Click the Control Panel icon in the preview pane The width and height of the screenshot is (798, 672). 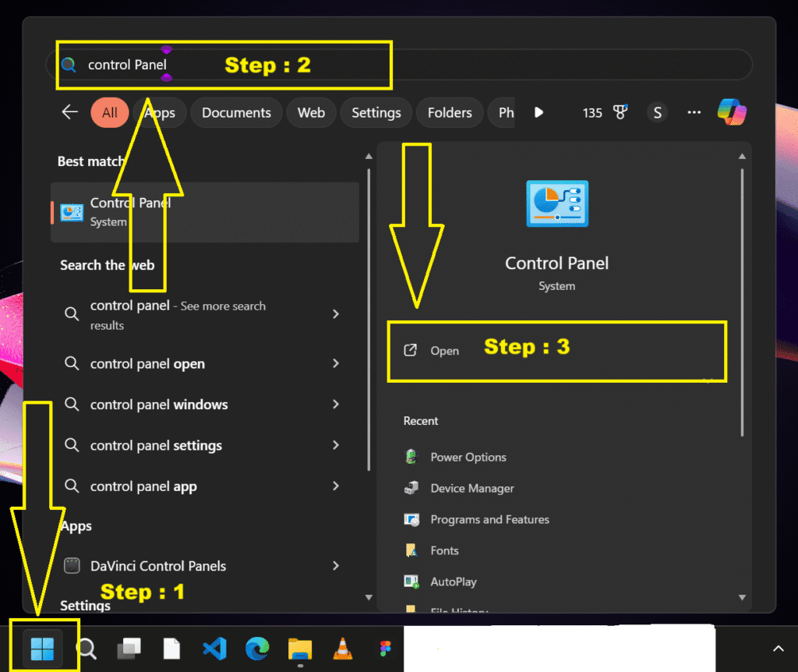pyautogui.click(x=556, y=203)
